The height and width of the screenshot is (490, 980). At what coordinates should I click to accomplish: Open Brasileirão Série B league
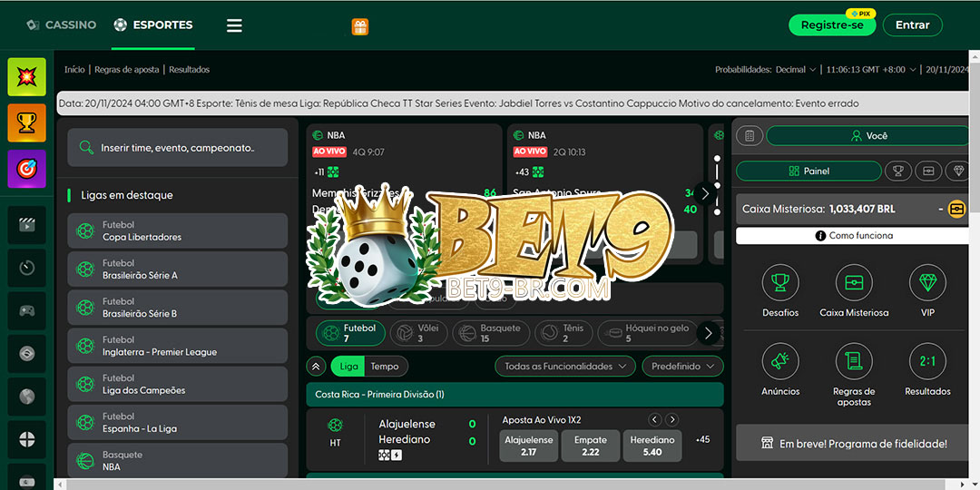tap(178, 308)
